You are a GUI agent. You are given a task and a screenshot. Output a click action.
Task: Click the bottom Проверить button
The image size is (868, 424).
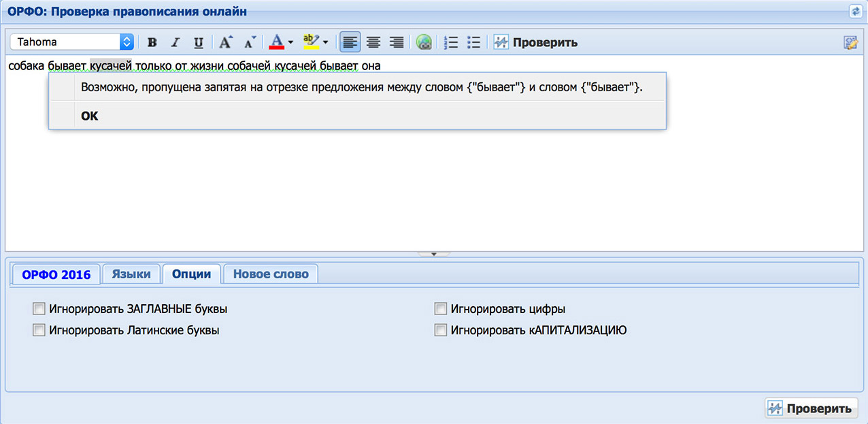coord(811,408)
